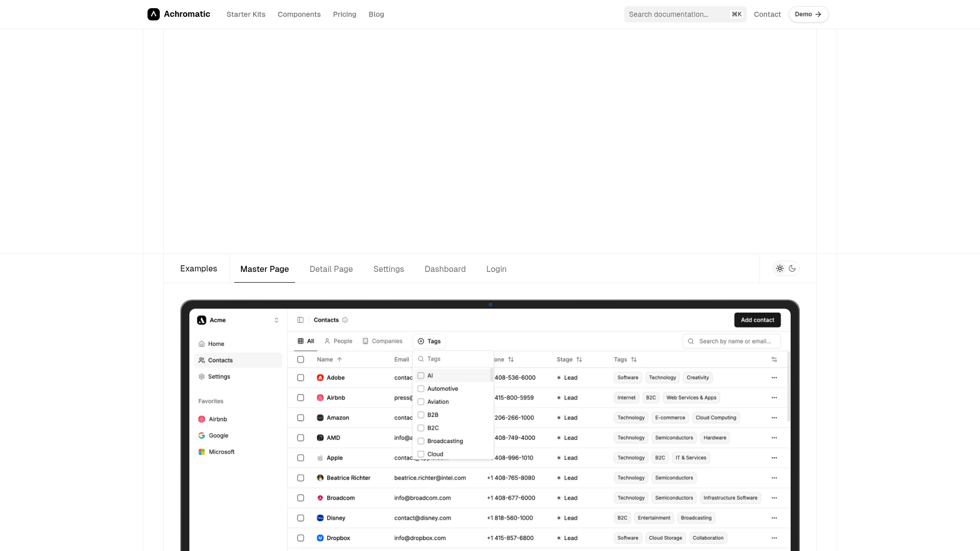Select the Airbnb row checkbox

coord(301,397)
